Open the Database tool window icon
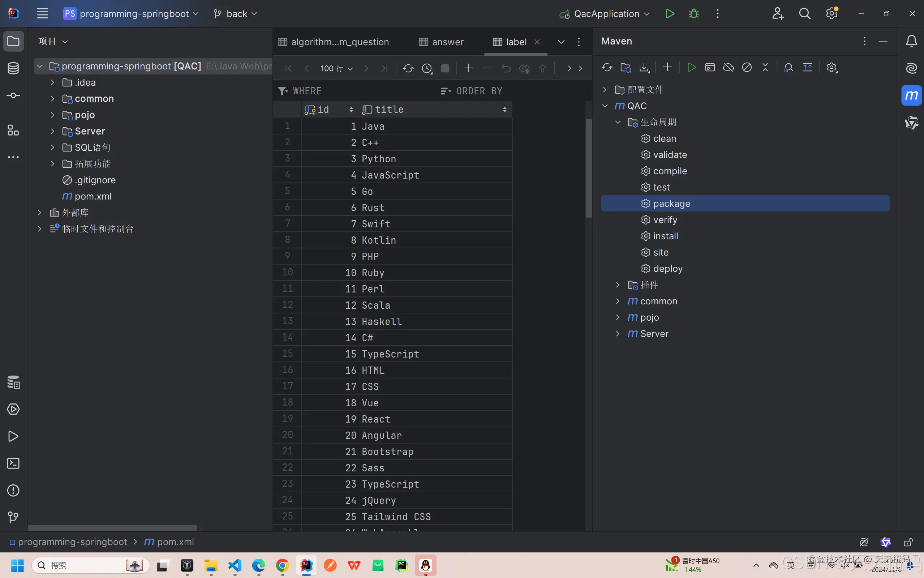The width and height of the screenshot is (924, 578). click(13, 68)
